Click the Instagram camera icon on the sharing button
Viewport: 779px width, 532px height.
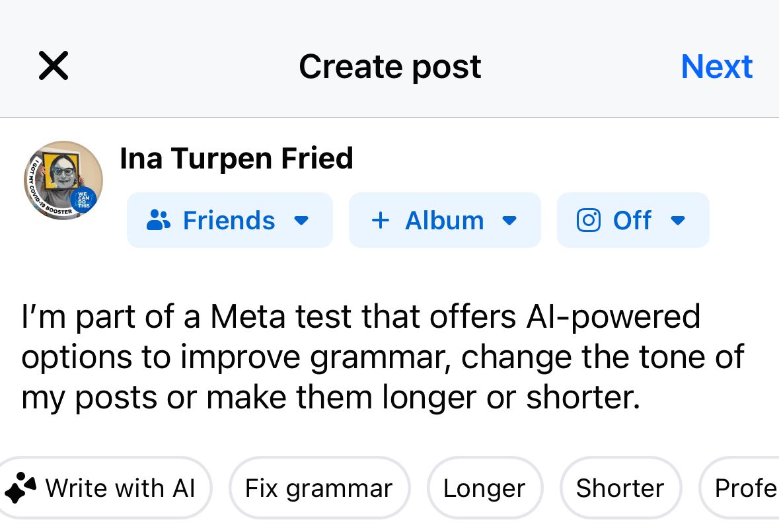point(588,220)
